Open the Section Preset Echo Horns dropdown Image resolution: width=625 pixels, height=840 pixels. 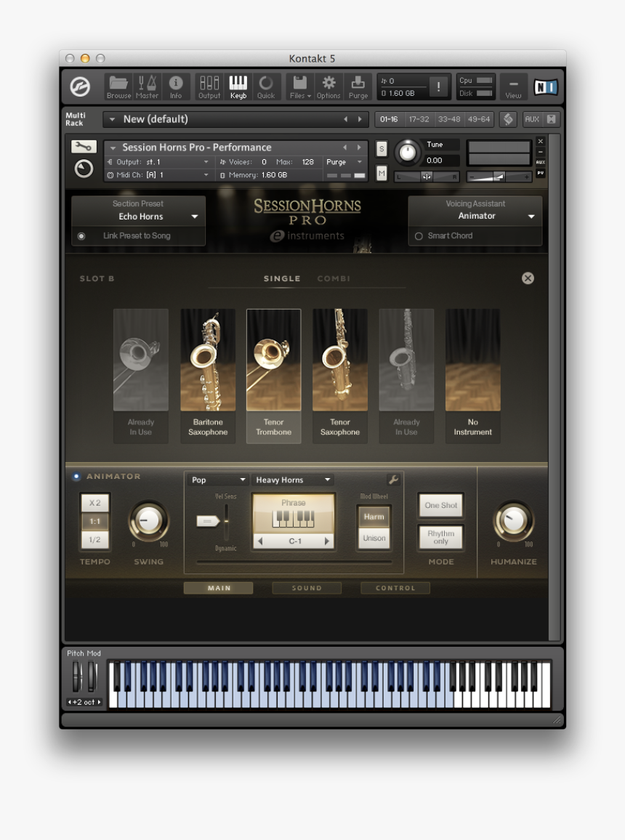coord(138,217)
